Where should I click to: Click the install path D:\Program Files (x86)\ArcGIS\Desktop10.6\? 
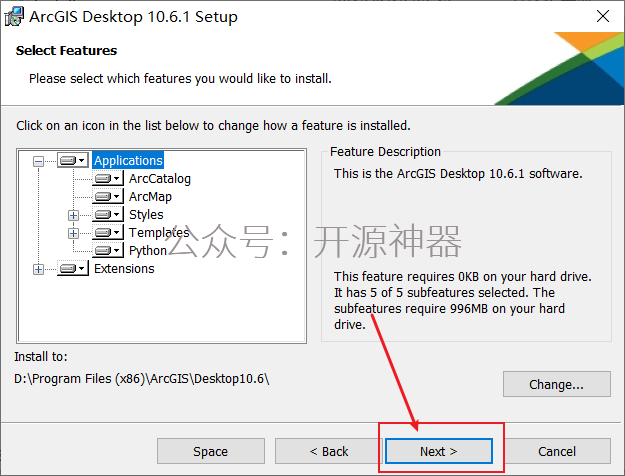(x=142, y=379)
